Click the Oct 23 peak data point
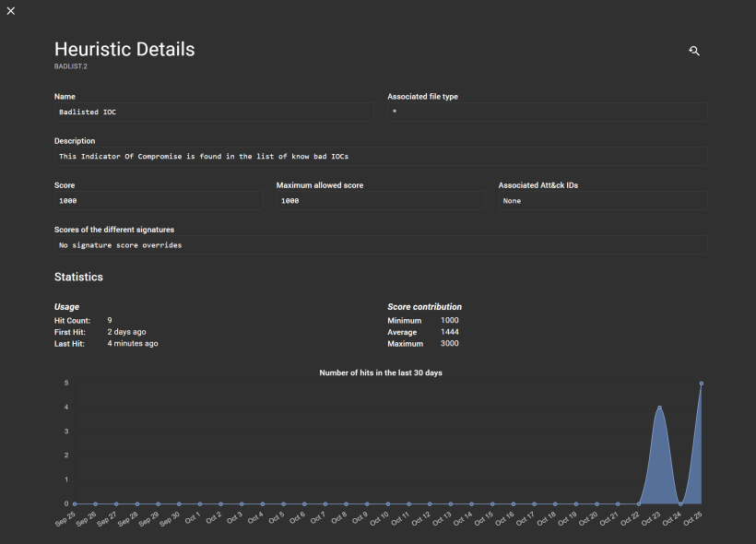 click(659, 408)
